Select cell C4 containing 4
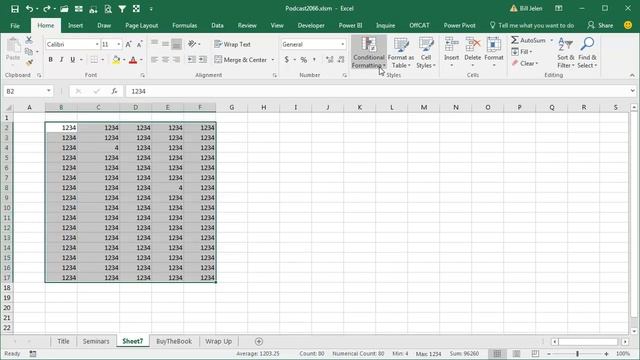640x360 pixels. click(x=98, y=148)
